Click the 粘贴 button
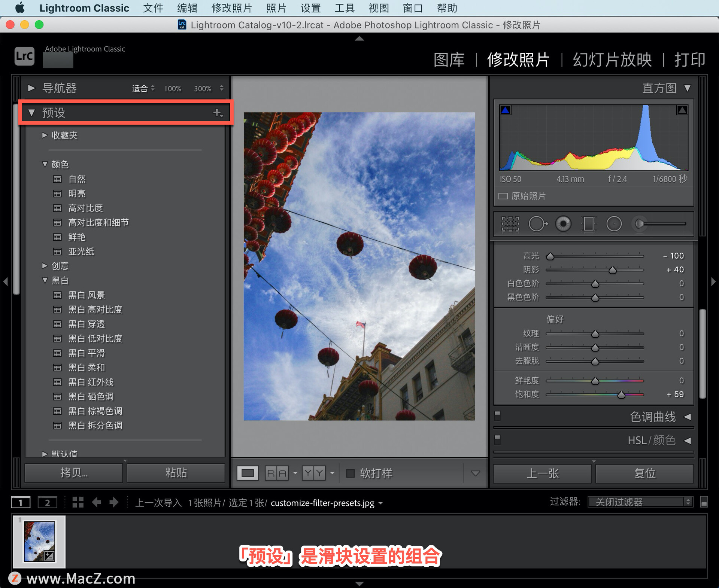 pos(176,473)
